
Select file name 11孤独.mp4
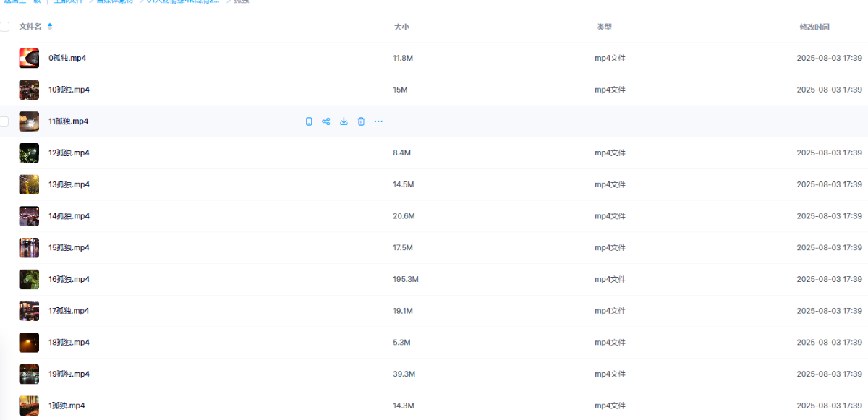68,121
